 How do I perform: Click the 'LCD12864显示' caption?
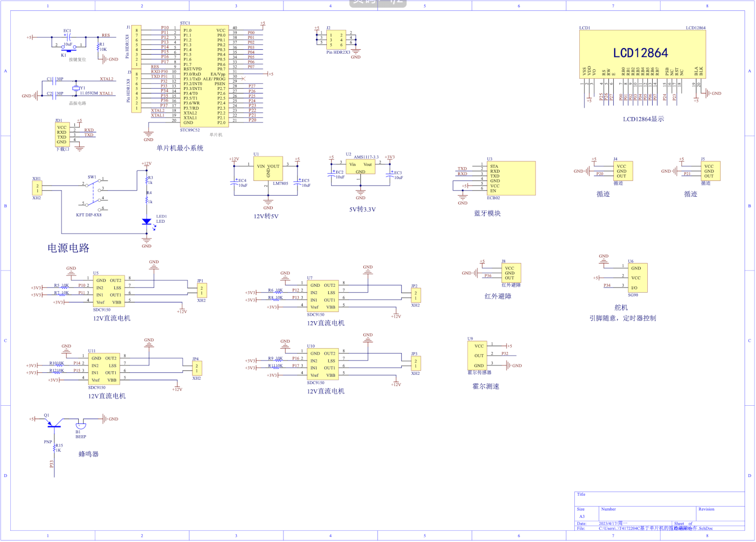click(643, 119)
